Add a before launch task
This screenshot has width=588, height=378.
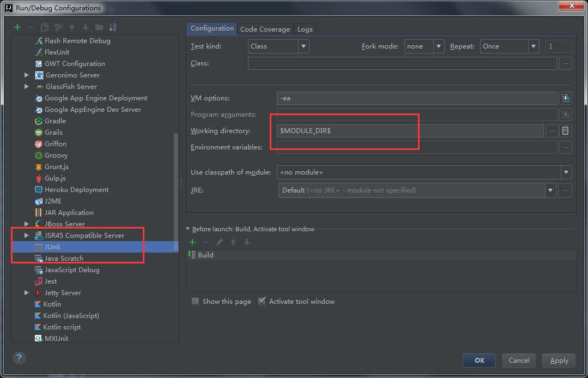click(x=192, y=242)
